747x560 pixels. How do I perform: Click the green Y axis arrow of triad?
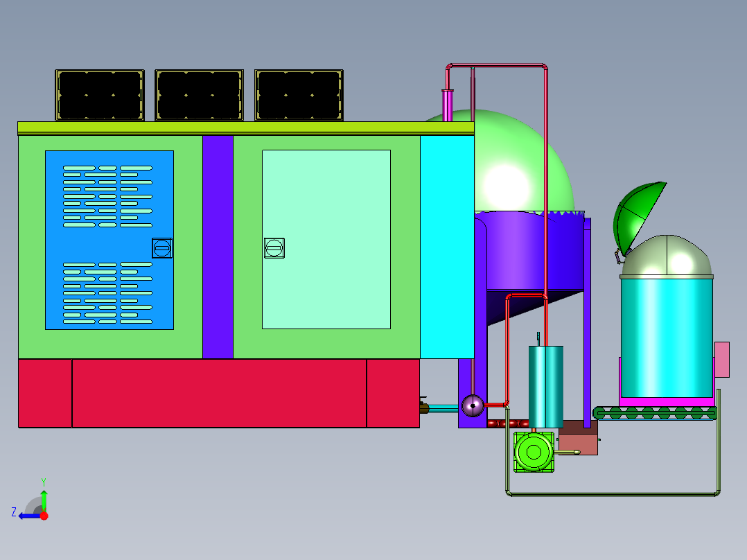pyautogui.click(x=44, y=500)
